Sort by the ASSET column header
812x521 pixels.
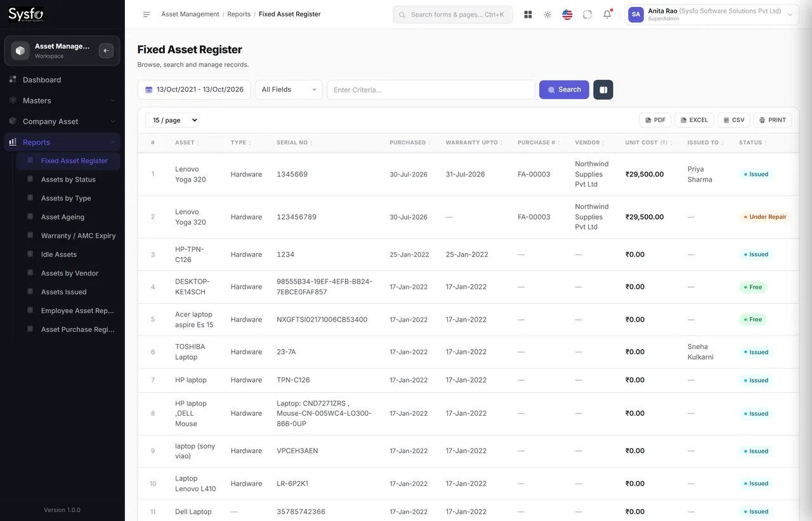point(187,143)
